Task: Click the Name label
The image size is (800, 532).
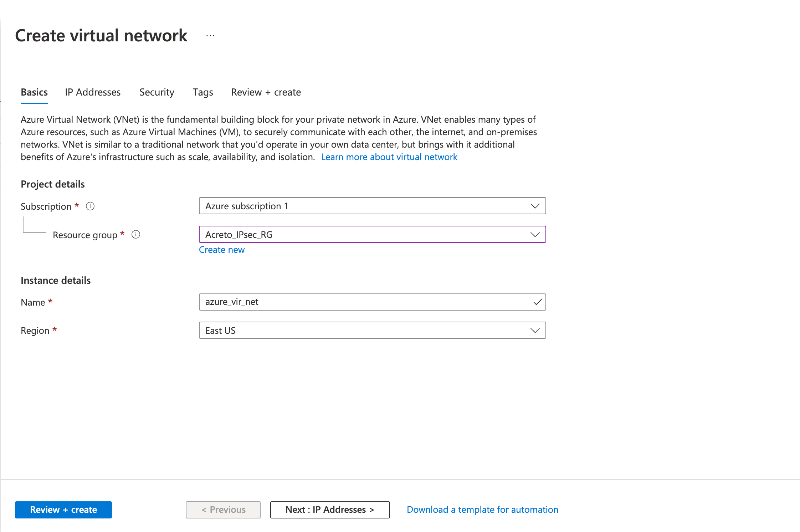Action: pos(33,302)
